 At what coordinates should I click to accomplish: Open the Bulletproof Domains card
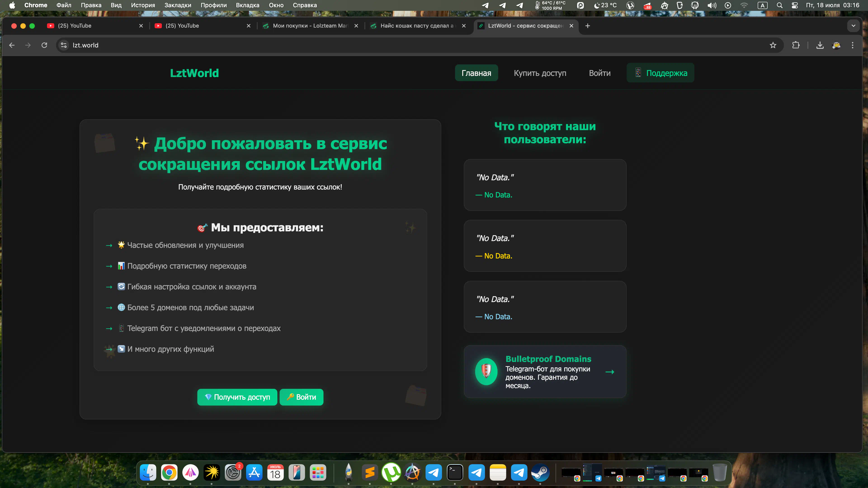click(x=545, y=371)
